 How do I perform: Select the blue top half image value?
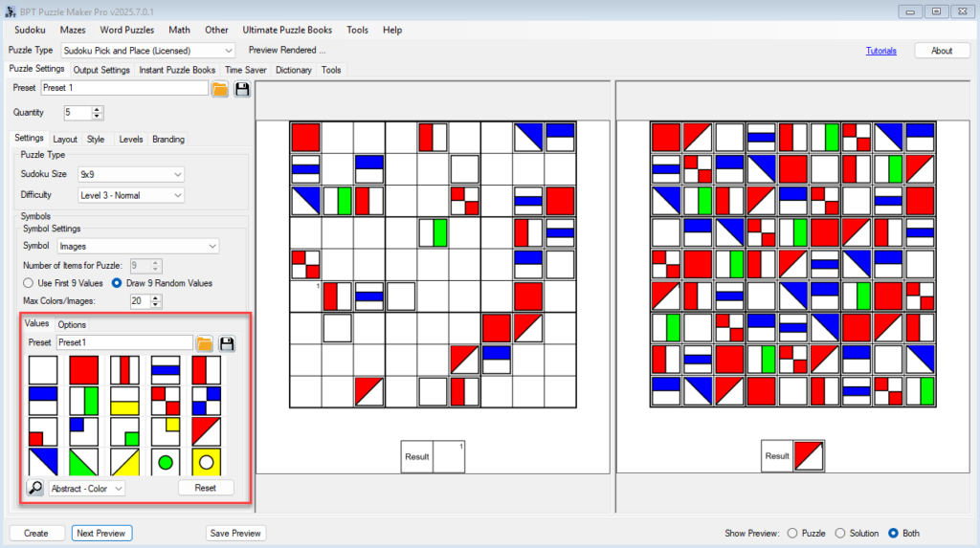[x=43, y=401]
